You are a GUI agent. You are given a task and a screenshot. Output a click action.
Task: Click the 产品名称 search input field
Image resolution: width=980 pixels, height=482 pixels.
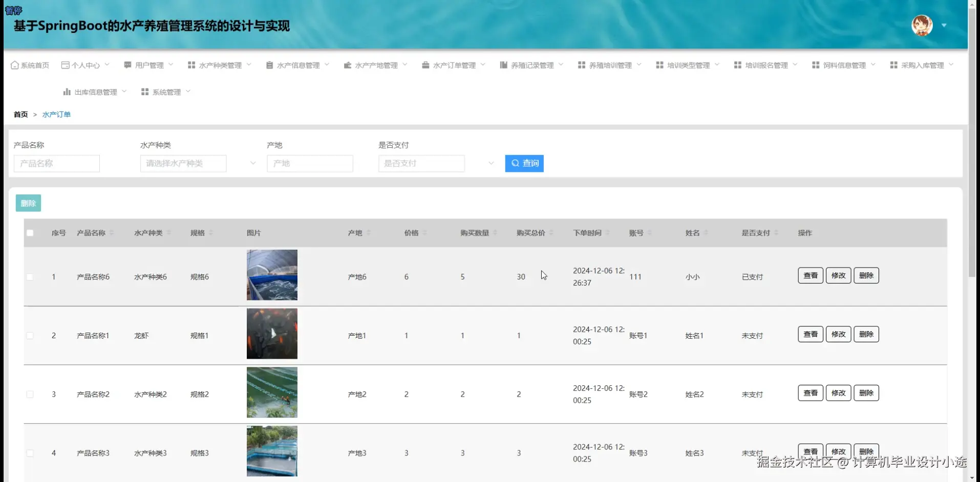pos(57,163)
